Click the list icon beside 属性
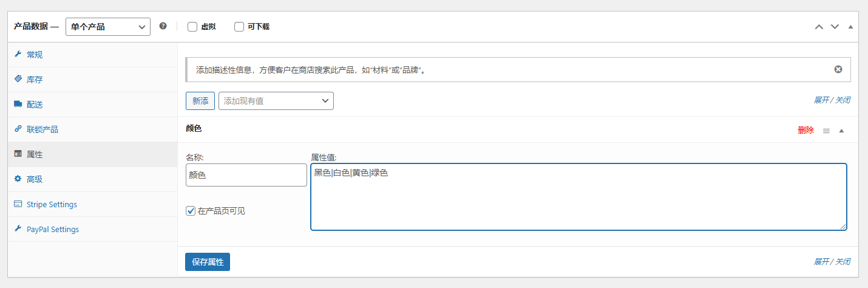Viewport: 868px width, 288px height. 18,154
